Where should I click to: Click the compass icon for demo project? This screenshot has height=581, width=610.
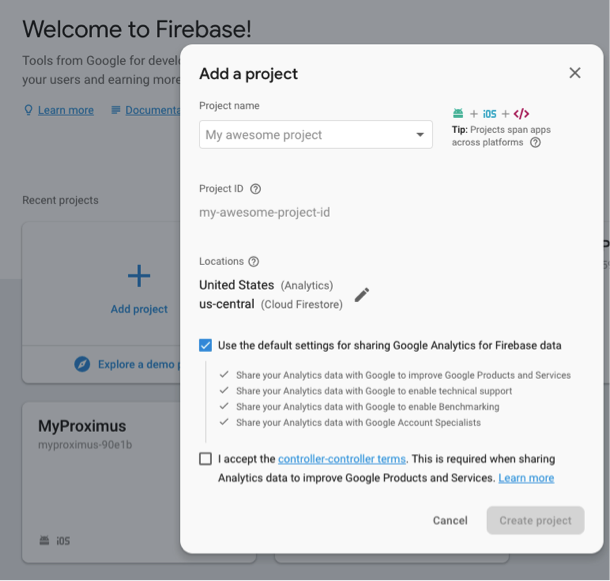pos(82,364)
